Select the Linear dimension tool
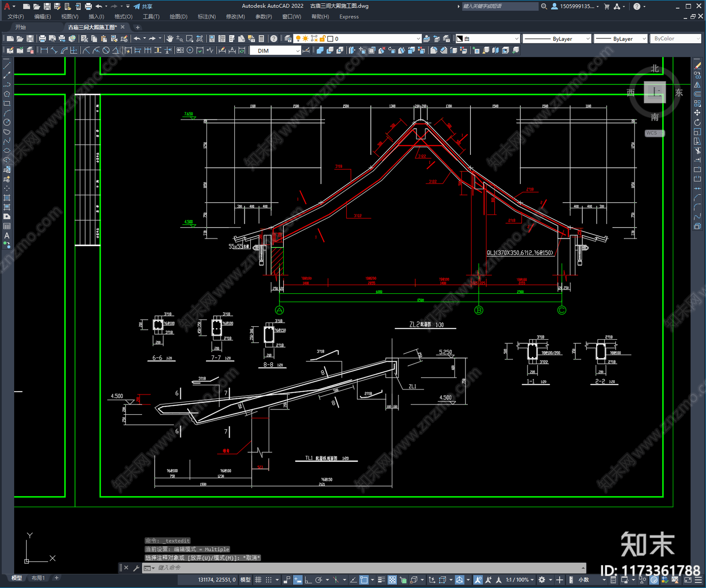The height and width of the screenshot is (588, 706). (x=44, y=51)
